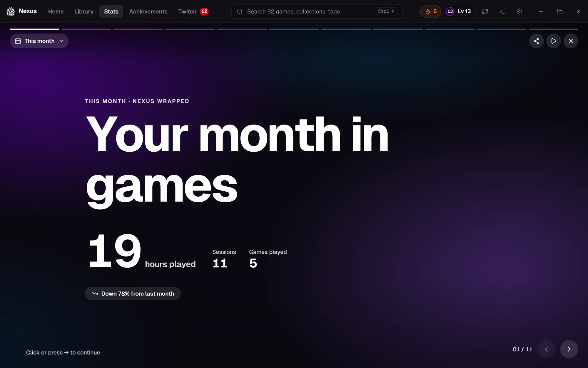
Task: Select the Stats tab
Action: point(111,11)
